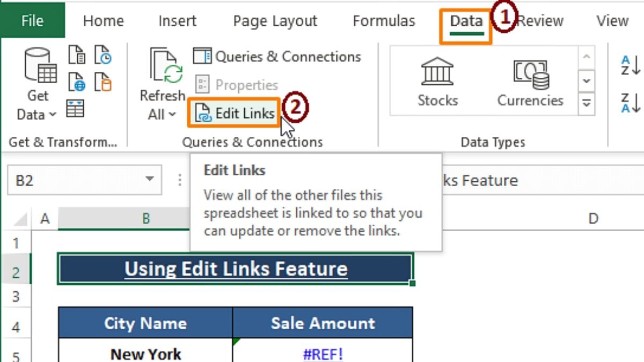Click the three-dot formula bar handle
644x362 pixels.
(x=180, y=180)
